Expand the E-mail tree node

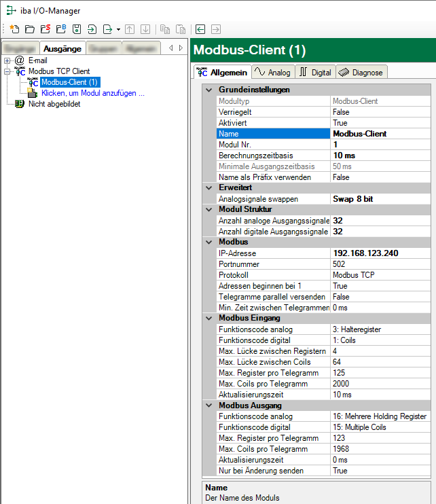click(x=7, y=60)
